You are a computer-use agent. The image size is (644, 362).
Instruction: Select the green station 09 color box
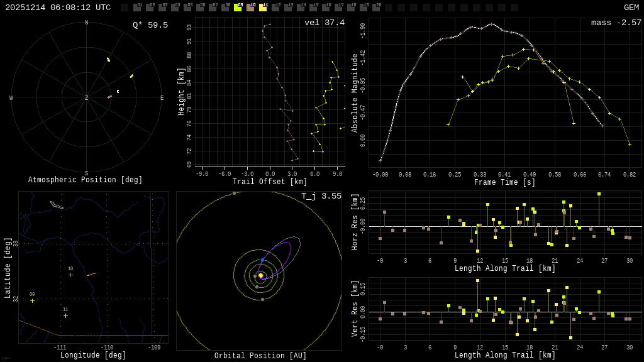tap(238, 8)
